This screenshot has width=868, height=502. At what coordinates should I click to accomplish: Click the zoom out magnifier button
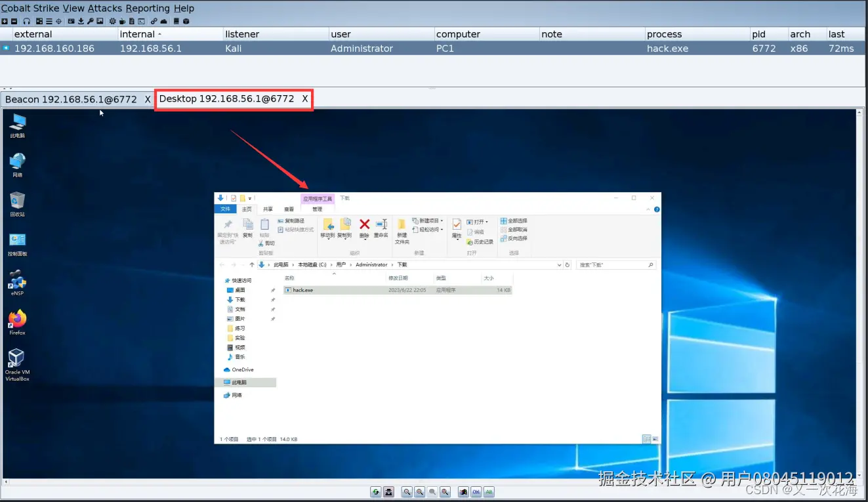coord(407,492)
